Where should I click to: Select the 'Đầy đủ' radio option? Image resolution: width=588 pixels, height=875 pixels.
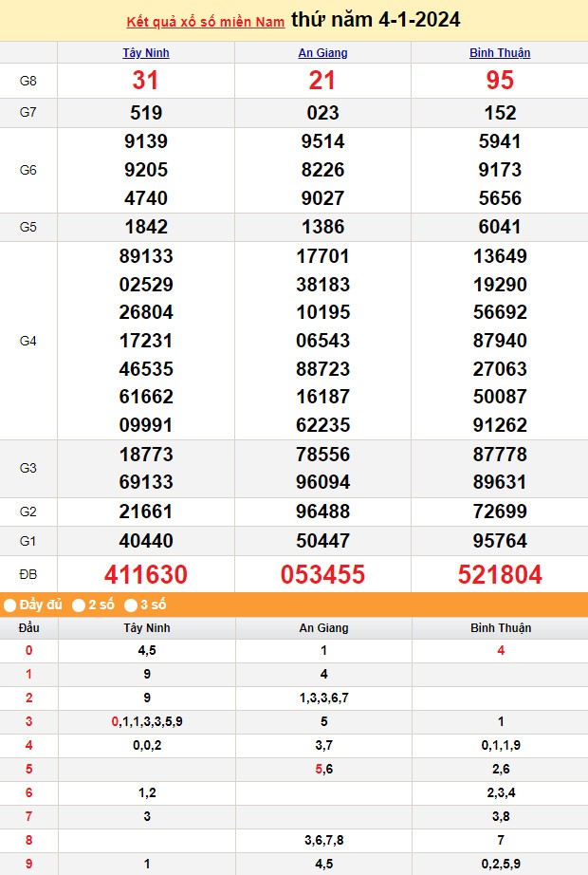(x=9, y=605)
